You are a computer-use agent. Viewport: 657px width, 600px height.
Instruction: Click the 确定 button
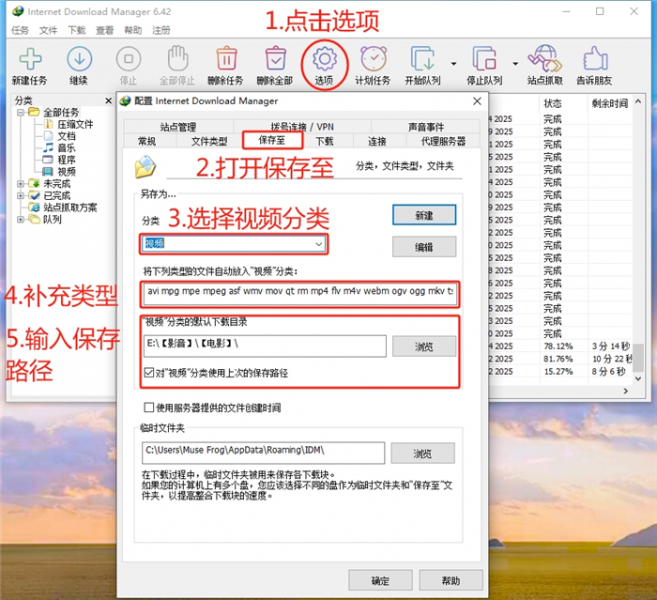coord(380,580)
